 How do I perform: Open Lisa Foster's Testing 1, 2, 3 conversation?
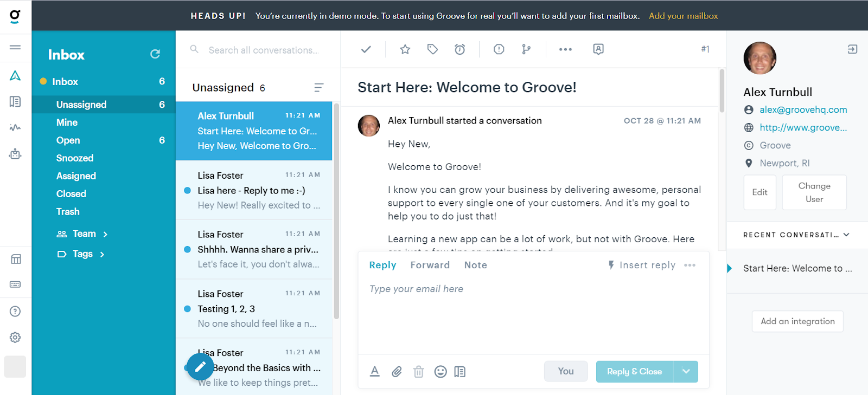click(254, 309)
